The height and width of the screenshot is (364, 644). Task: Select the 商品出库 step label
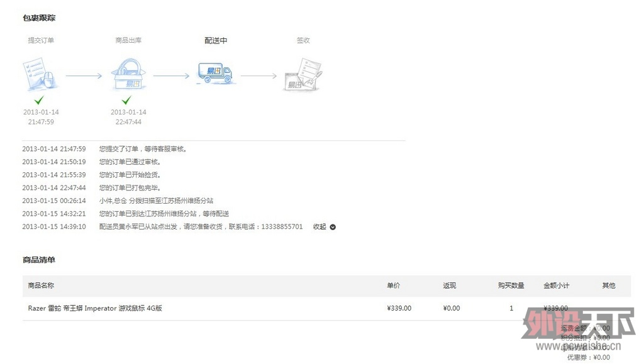[x=128, y=40]
